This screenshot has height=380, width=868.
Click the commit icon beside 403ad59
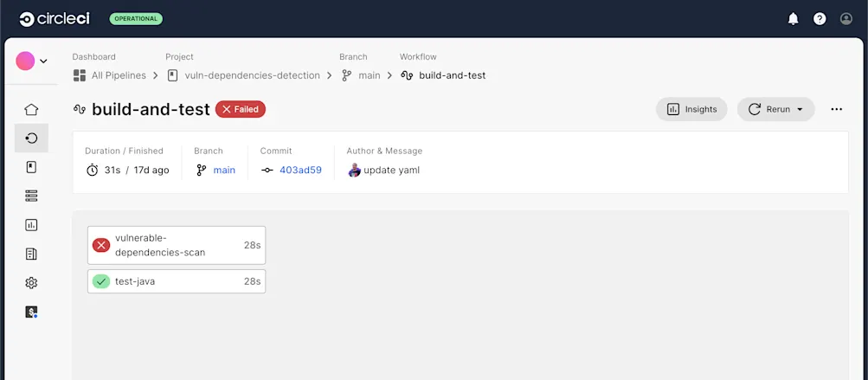(x=267, y=170)
